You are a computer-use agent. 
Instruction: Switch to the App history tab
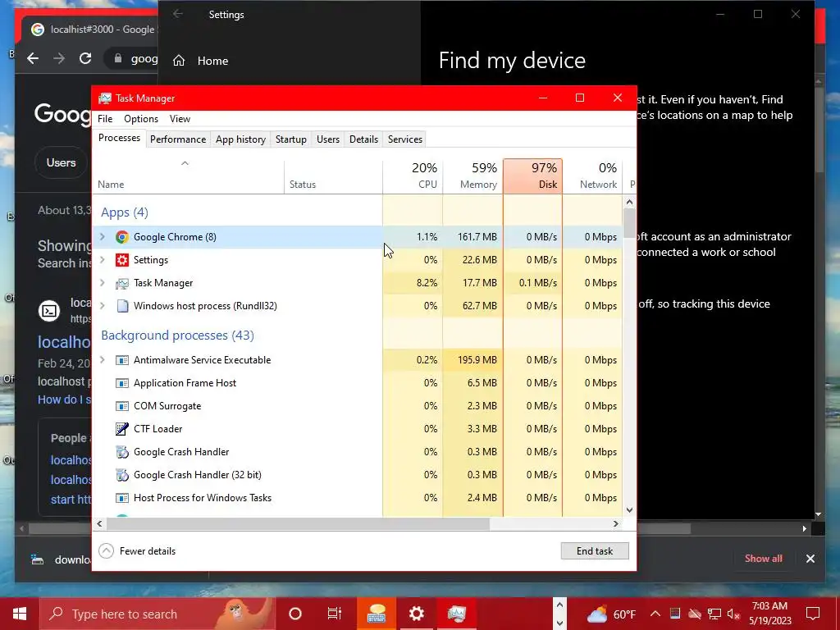tap(240, 139)
